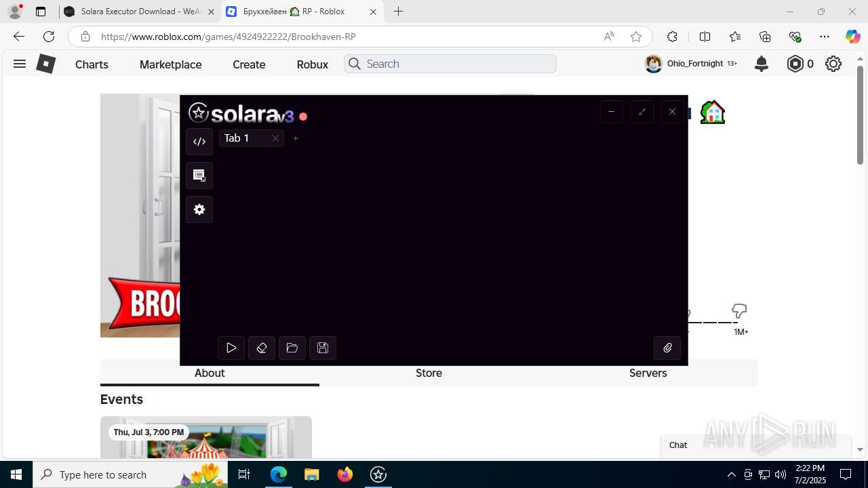Click the address bar URL
The width and height of the screenshot is (868, 488).
pyautogui.click(x=228, y=37)
